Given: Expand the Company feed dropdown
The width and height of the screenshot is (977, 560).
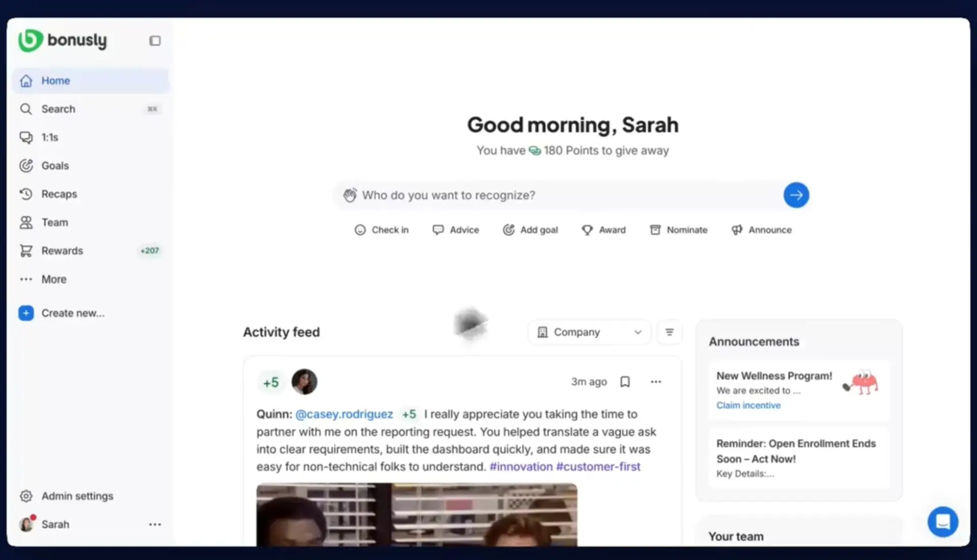Looking at the screenshot, I should pyautogui.click(x=589, y=332).
